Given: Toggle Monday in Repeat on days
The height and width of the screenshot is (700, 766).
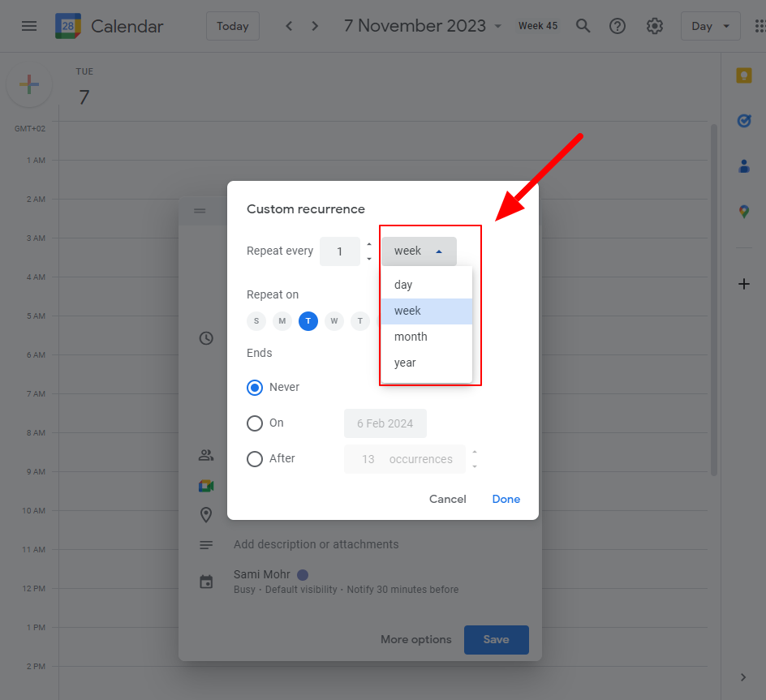Looking at the screenshot, I should (x=282, y=321).
